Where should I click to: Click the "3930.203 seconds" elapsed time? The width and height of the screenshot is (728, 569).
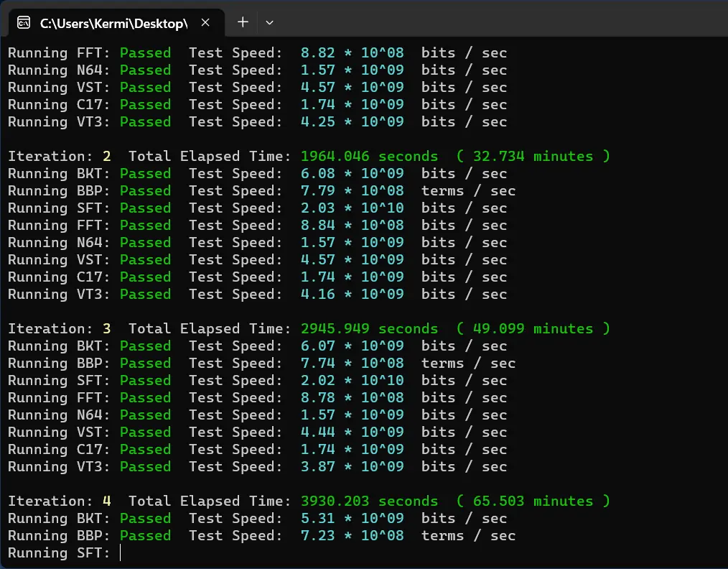pyautogui.click(x=369, y=501)
